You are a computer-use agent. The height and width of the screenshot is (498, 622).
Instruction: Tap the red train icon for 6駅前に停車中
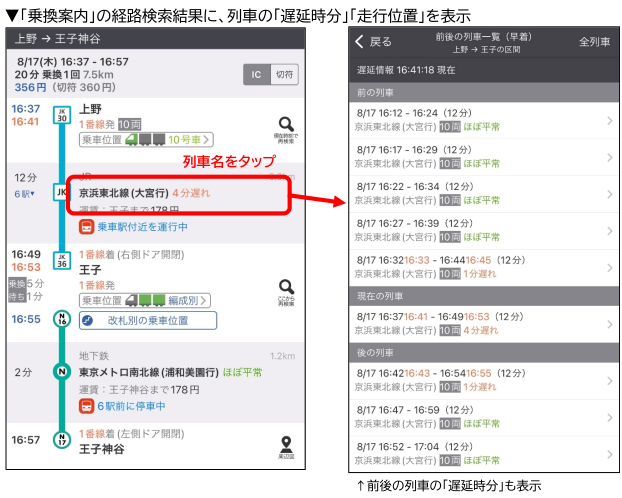87,406
